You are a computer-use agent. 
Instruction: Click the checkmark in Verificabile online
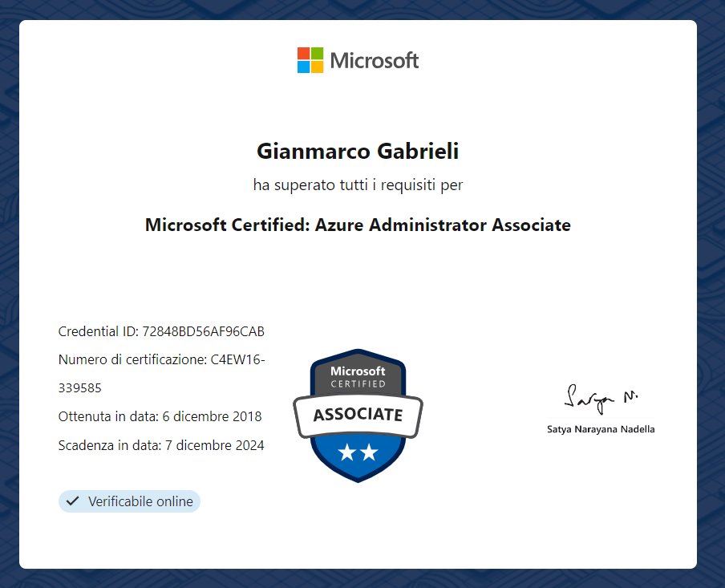73,501
